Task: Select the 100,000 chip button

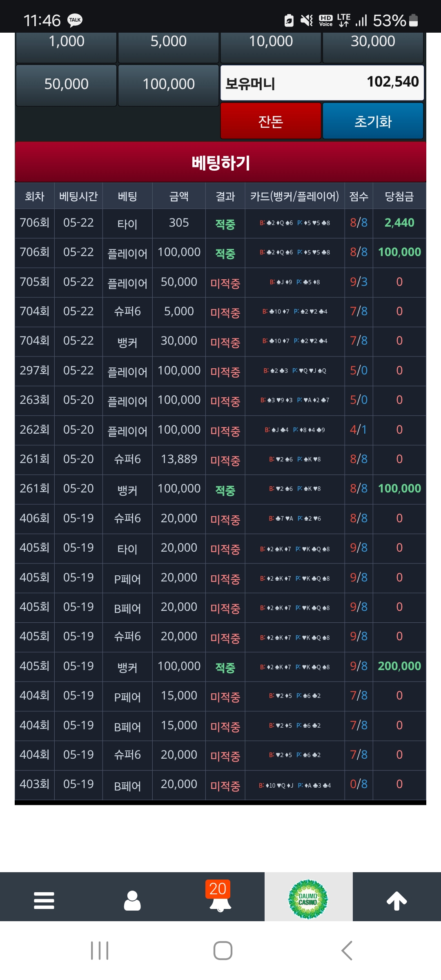Action: tap(168, 85)
